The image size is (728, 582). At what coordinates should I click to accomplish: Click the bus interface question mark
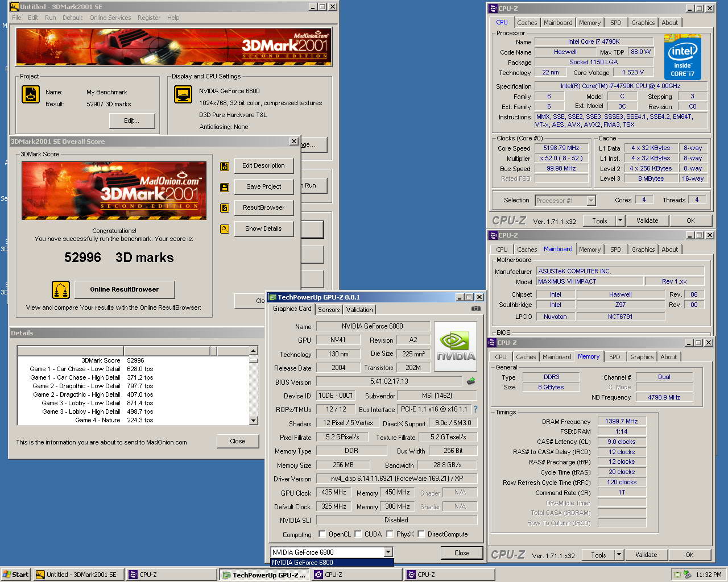tap(475, 409)
